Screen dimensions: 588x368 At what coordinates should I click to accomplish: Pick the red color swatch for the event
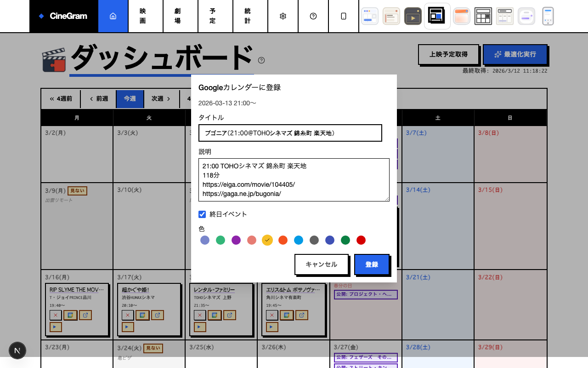361,240
